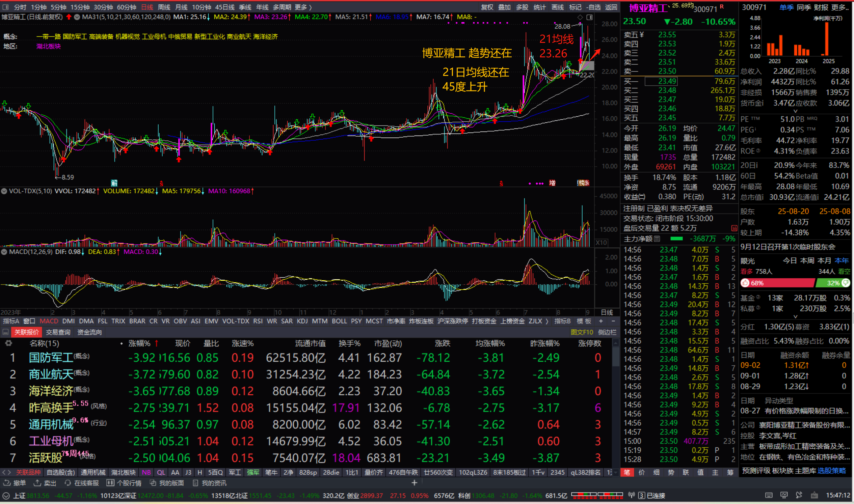Click the 买一 price 23.49 field

point(661,81)
